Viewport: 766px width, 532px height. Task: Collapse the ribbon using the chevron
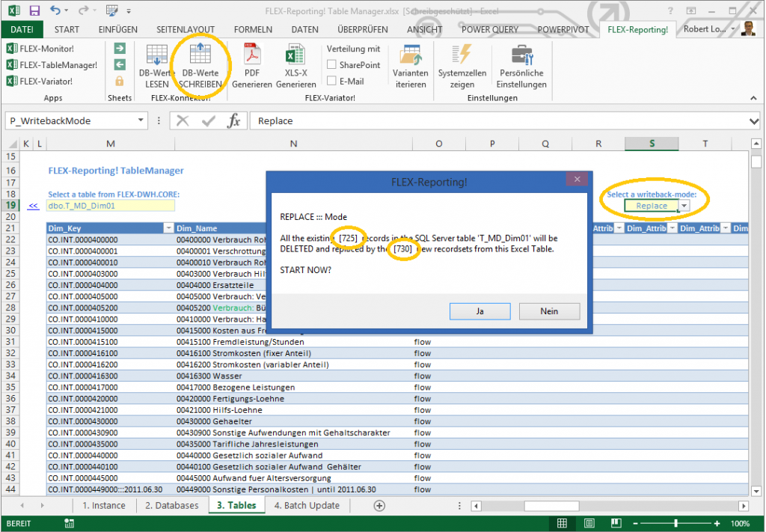753,97
